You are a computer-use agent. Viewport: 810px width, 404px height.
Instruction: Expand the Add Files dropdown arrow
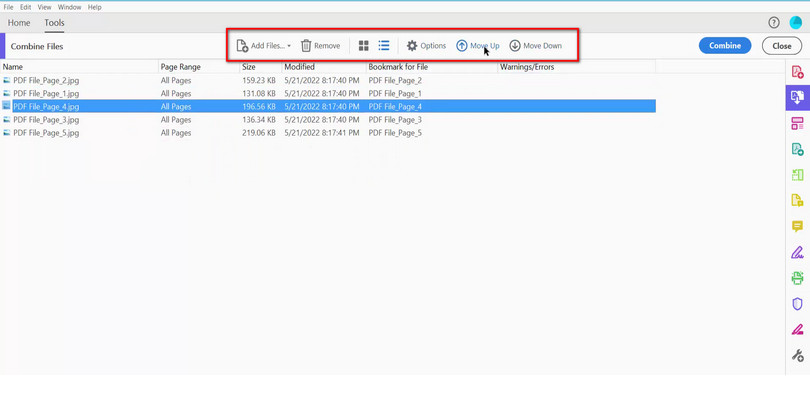[289, 46]
